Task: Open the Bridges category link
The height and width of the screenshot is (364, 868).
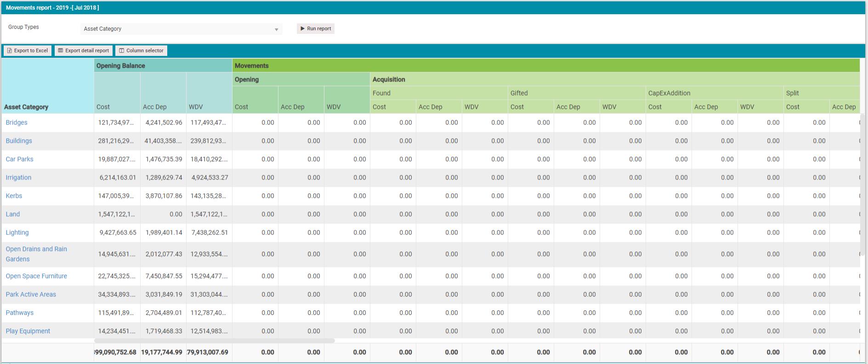Action: (x=17, y=123)
